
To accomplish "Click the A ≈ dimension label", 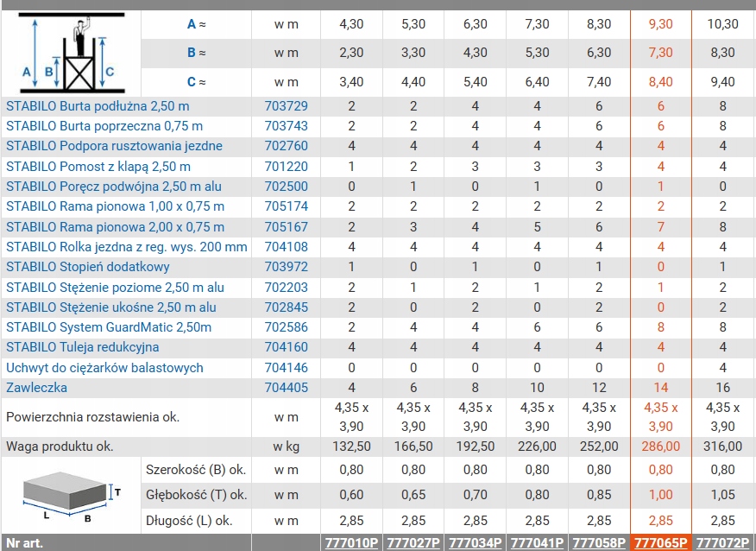I will (196, 24).
